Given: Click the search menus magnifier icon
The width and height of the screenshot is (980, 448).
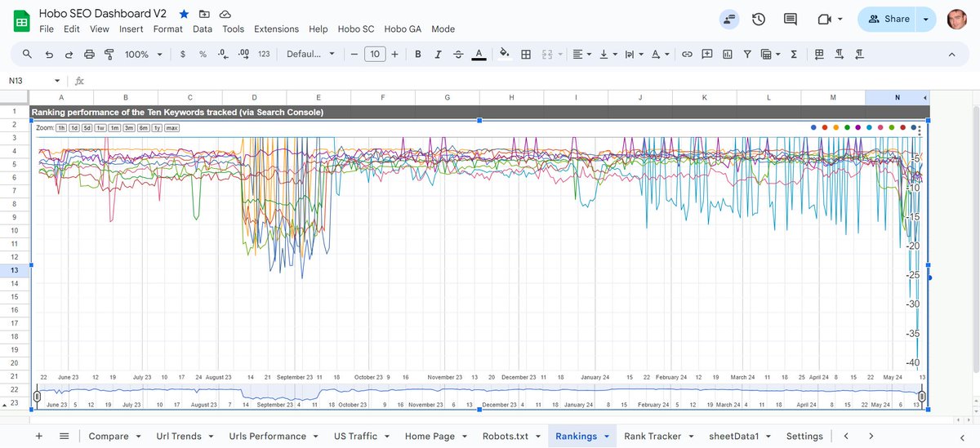Looking at the screenshot, I should pos(27,54).
